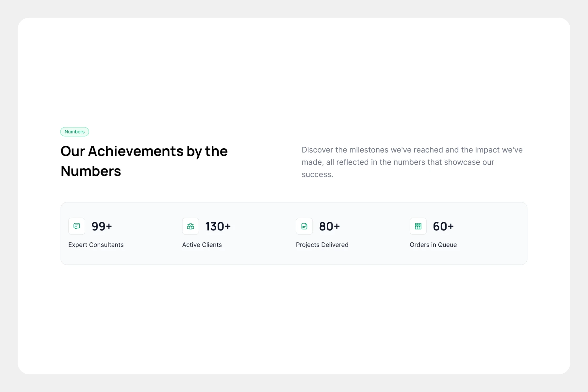Click the word showcase in the description
Image resolution: width=588 pixels, height=392 pixels.
(462, 162)
